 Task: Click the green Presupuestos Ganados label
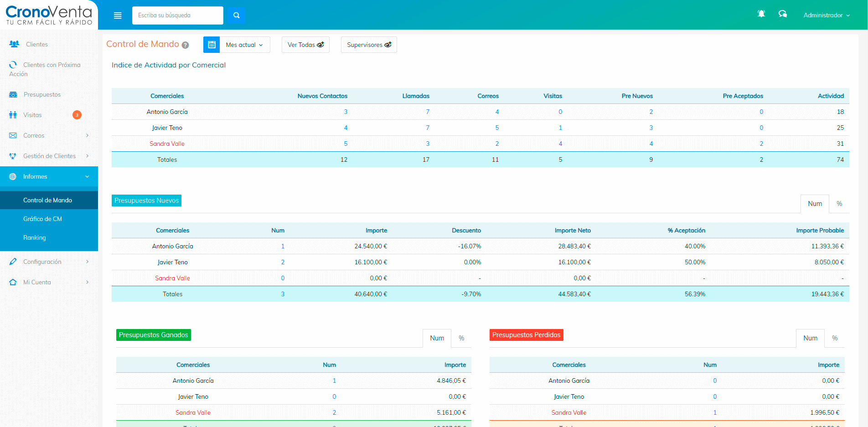tap(154, 335)
